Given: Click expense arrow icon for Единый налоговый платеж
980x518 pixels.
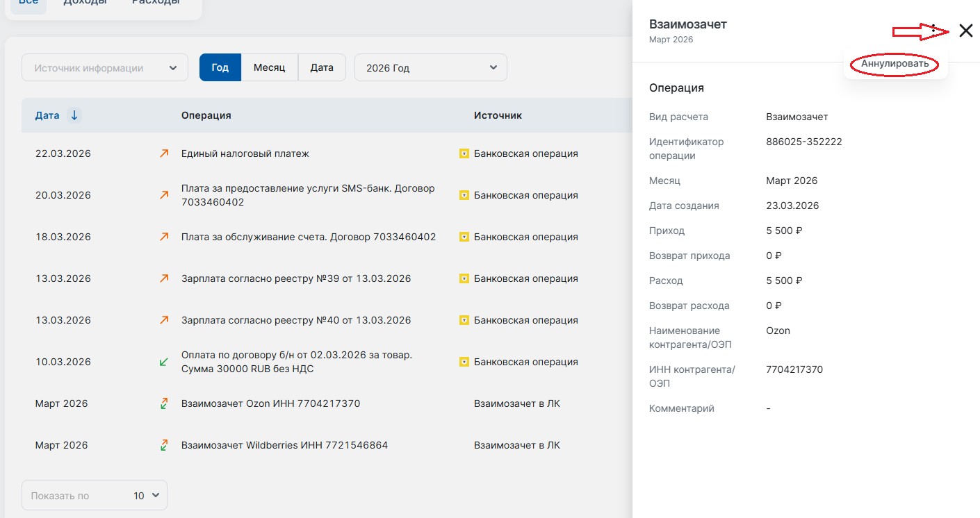Looking at the screenshot, I should [164, 153].
